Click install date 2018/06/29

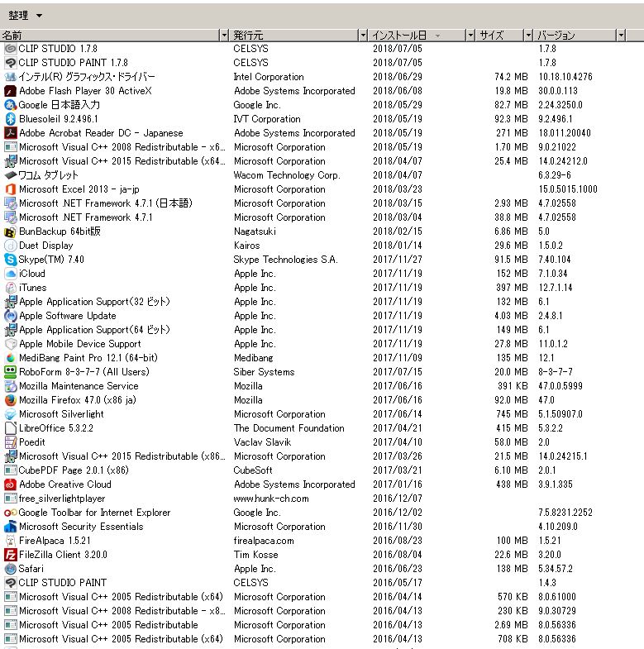click(398, 77)
